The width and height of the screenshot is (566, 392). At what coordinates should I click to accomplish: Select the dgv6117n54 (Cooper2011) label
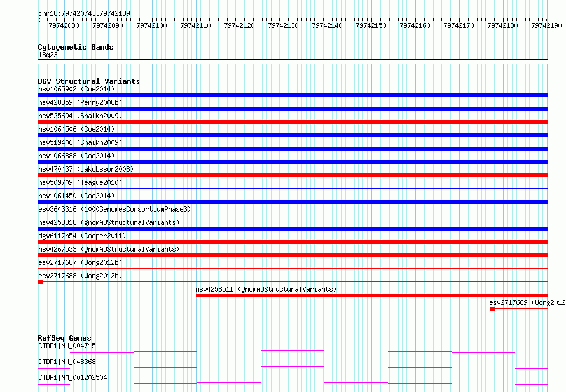pos(82,236)
